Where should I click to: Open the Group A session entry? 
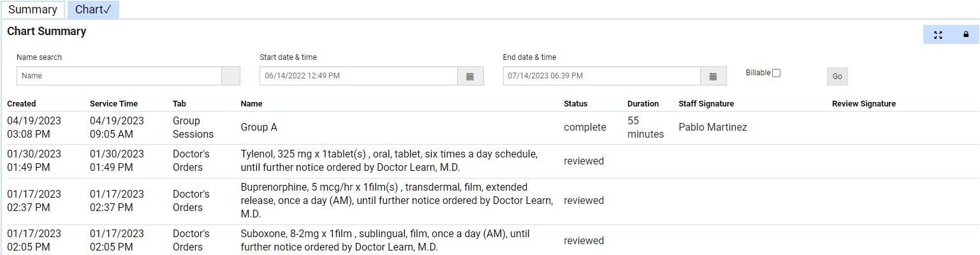(259, 127)
